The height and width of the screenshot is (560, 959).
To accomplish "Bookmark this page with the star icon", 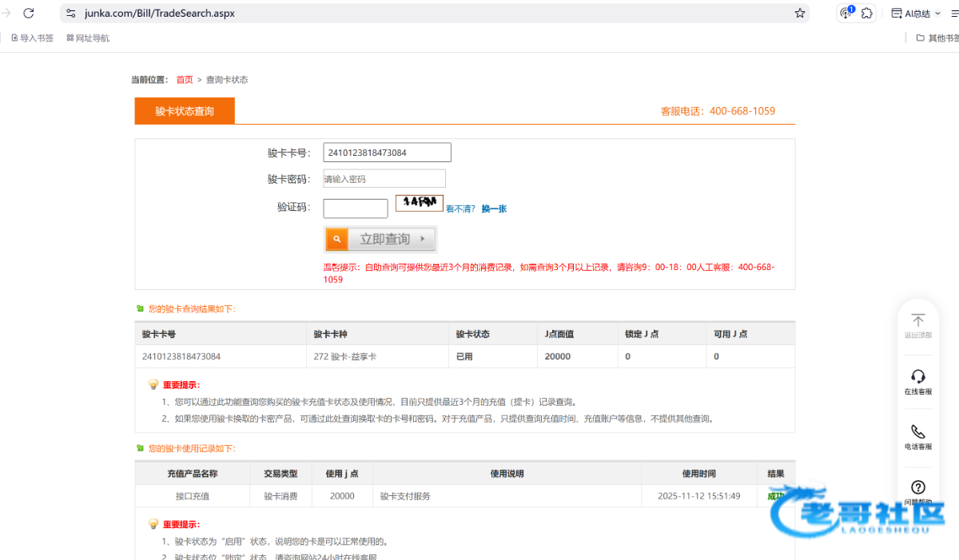I will (x=799, y=14).
